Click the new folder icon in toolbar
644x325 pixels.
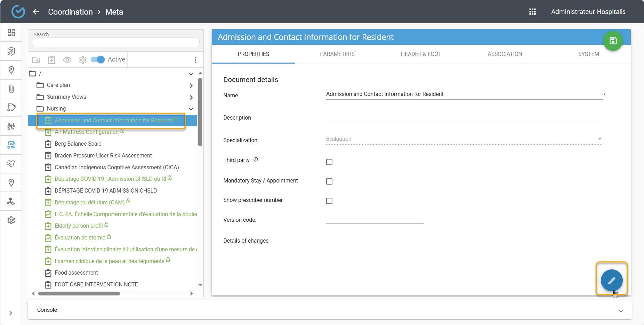click(36, 60)
